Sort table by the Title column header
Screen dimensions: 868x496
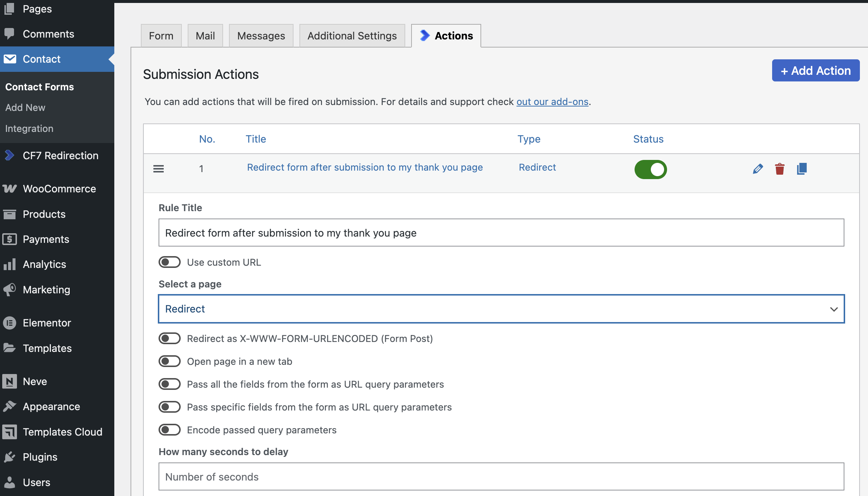pyautogui.click(x=256, y=139)
